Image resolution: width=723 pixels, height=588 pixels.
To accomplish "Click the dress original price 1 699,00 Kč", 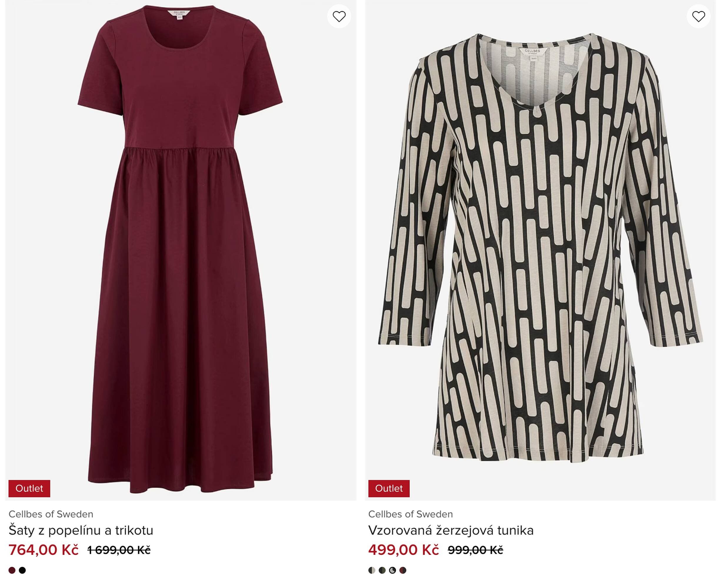I will pos(119,550).
